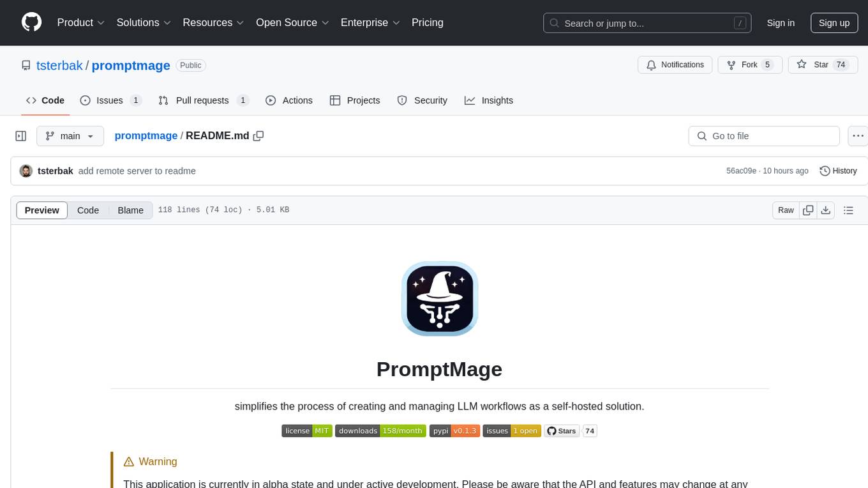Toggle the file tree side panel icon
This screenshot has width=868, height=488.
coord(21,136)
